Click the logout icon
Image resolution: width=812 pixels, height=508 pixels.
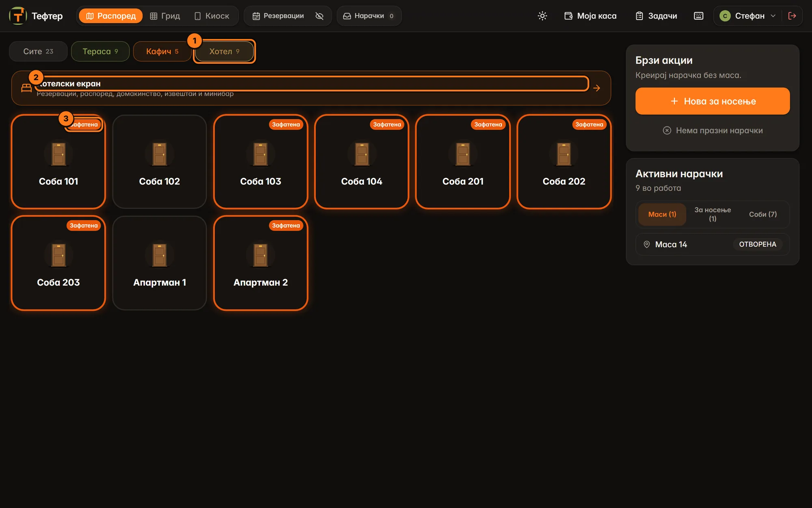coord(792,16)
